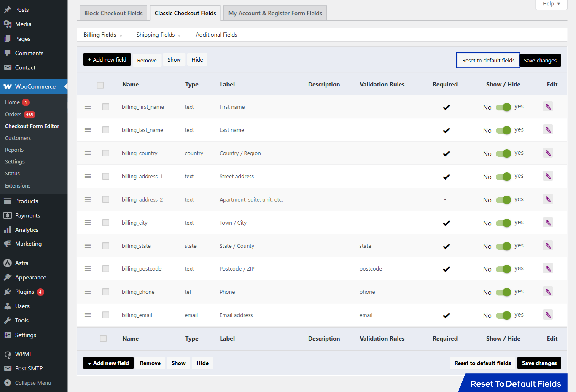Select the Classic Checkout Fields tab

coord(185,13)
